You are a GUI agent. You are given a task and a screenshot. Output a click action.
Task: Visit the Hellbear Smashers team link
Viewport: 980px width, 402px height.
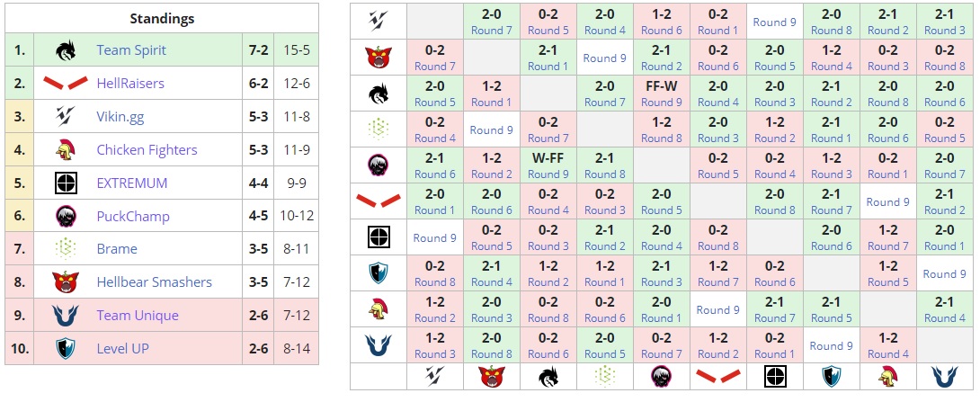[154, 282]
